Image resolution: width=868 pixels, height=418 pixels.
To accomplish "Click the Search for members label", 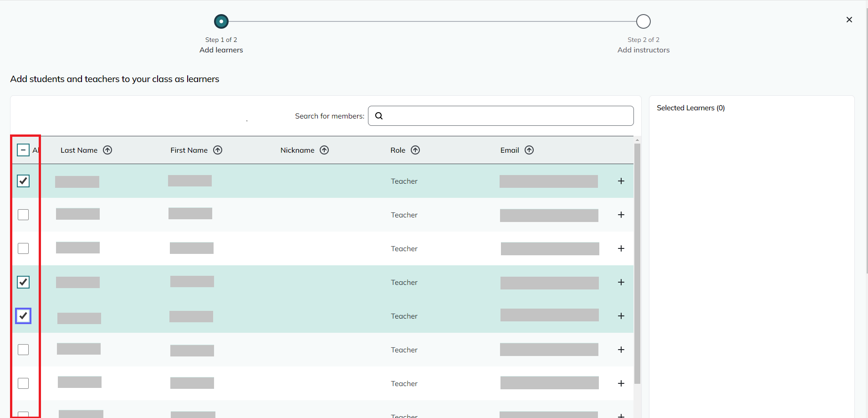I will tap(330, 116).
